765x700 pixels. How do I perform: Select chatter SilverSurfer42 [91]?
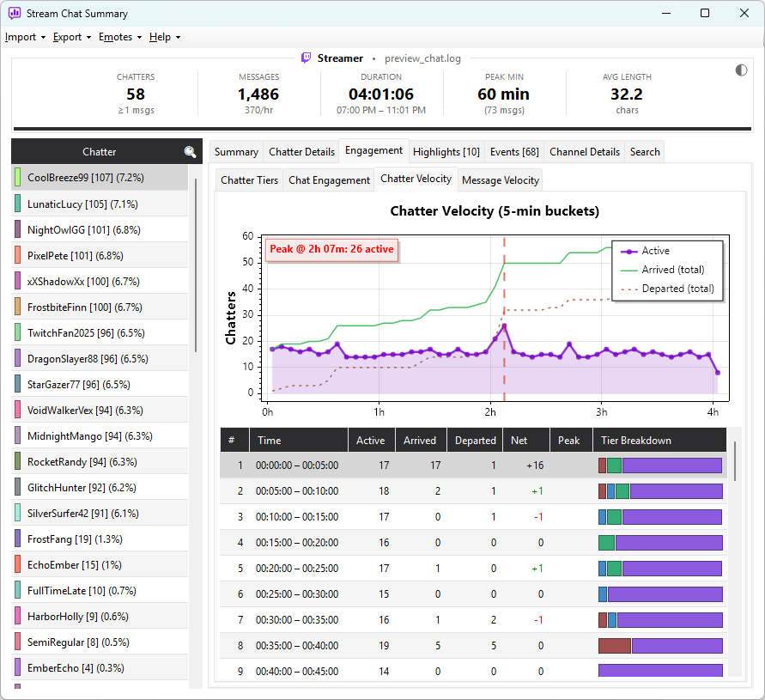pos(100,514)
